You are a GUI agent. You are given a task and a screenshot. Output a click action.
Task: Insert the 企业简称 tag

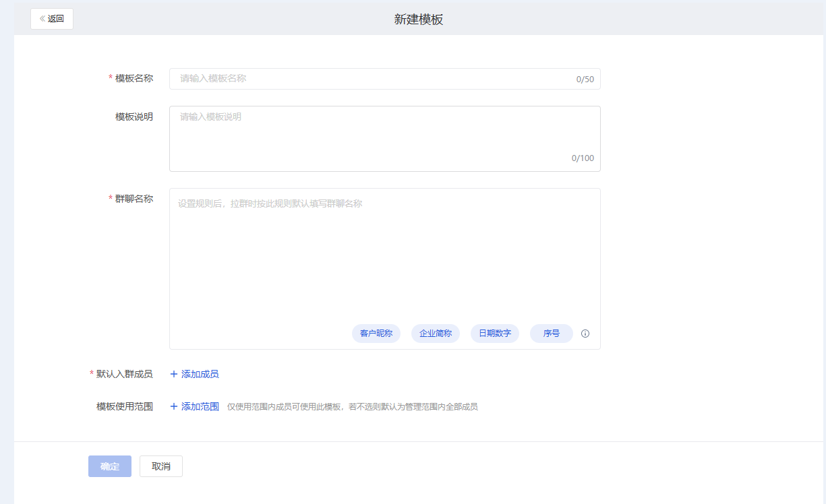tap(436, 334)
